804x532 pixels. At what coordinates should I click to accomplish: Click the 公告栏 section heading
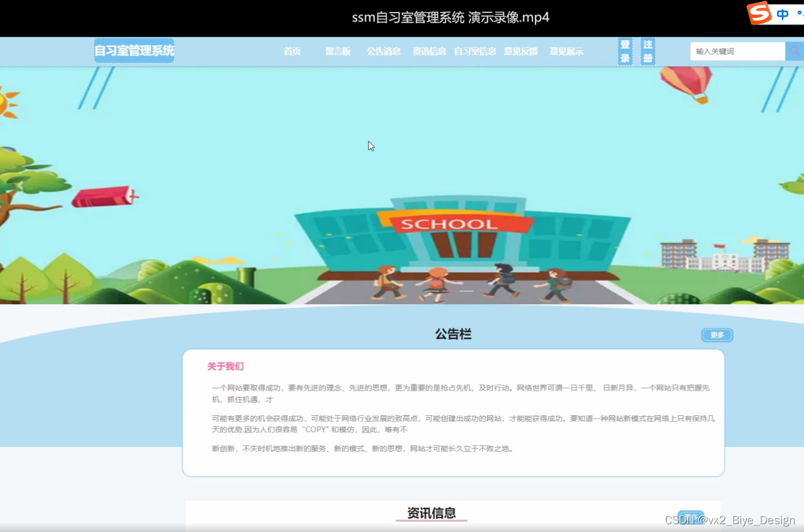click(x=453, y=334)
